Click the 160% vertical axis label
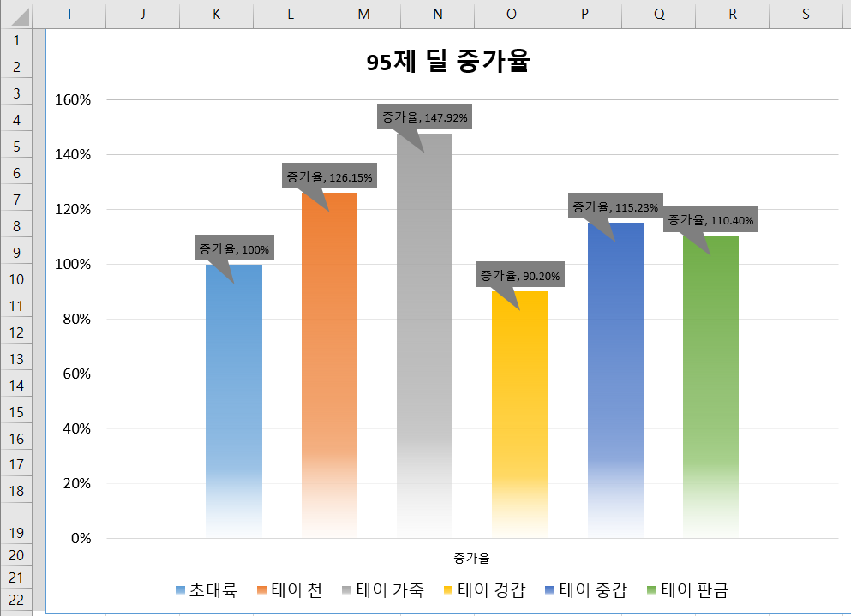Image resolution: width=851 pixels, height=616 pixels. pyautogui.click(x=73, y=99)
